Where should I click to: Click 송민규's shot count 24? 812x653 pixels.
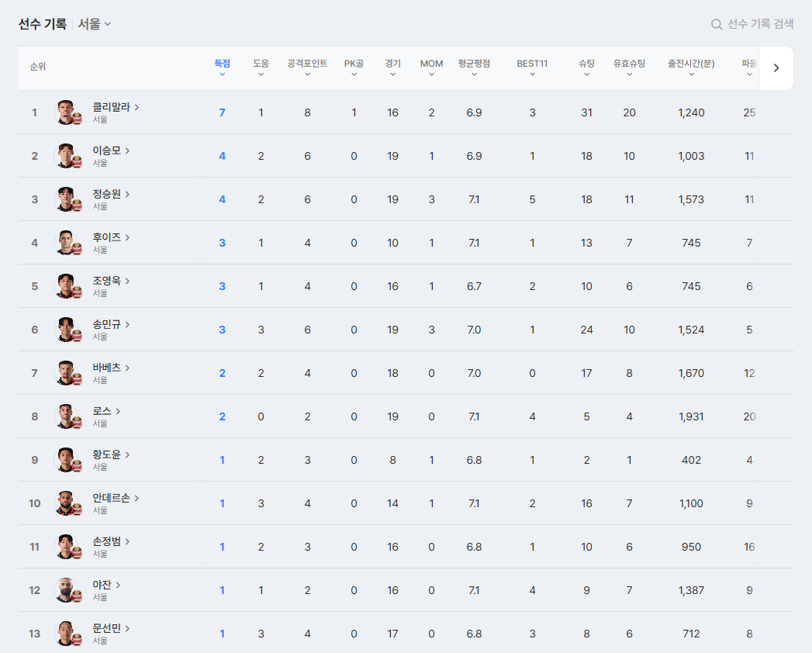tap(586, 330)
